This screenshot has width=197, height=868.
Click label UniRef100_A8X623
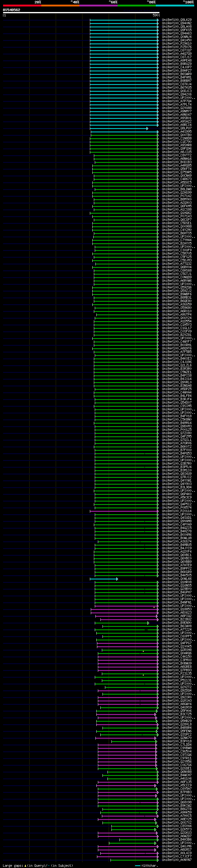[x=177, y=612]
